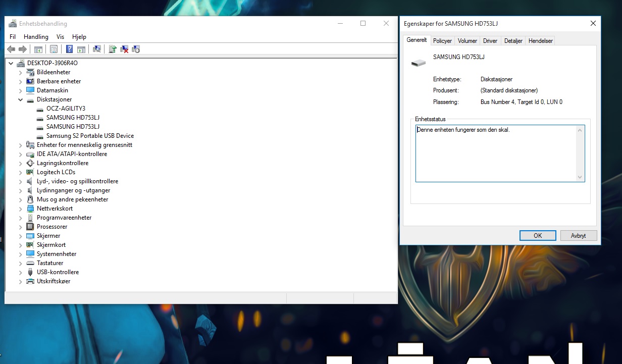Screen dimensions: 622x364
Task: Open the Vis menu
Action: (60, 37)
